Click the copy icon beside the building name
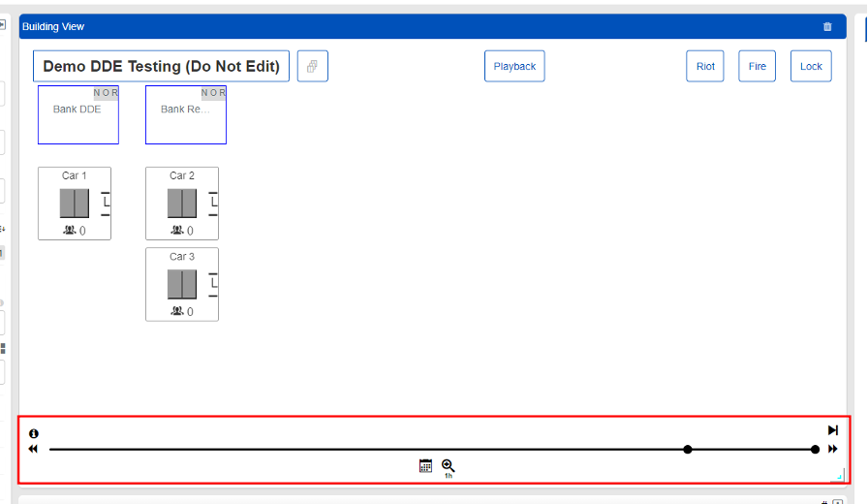Image resolution: width=868 pixels, height=504 pixels. pos(312,67)
